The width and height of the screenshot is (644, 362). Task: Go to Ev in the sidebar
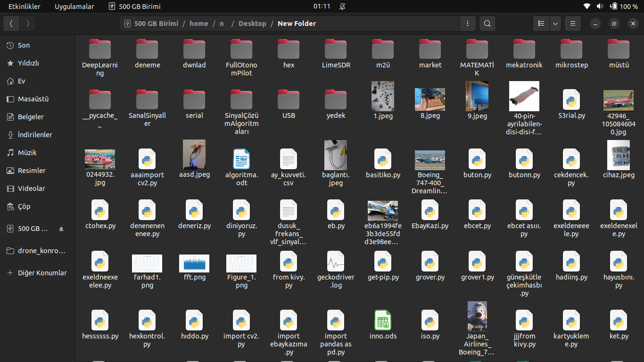[37, 81]
